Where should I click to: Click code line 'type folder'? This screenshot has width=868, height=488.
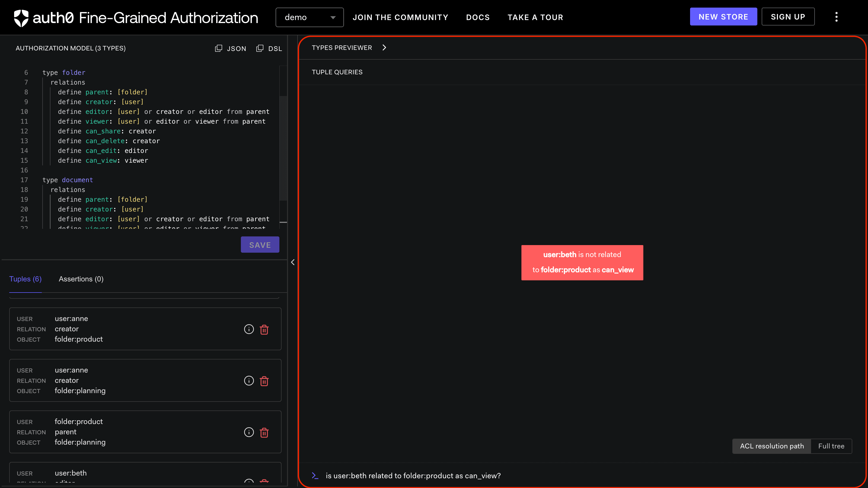pos(64,72)
